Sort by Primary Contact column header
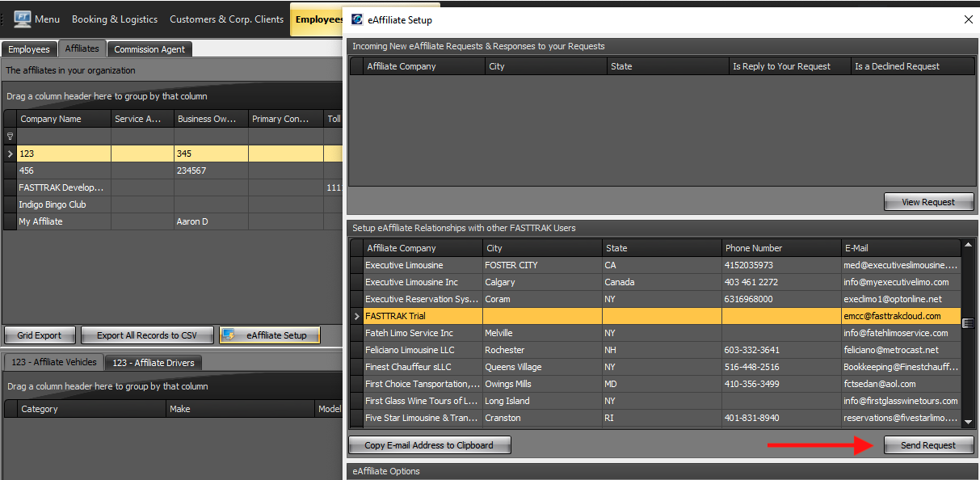The height and width of the screenshot is (480, 980). click(x=285, y=119)
